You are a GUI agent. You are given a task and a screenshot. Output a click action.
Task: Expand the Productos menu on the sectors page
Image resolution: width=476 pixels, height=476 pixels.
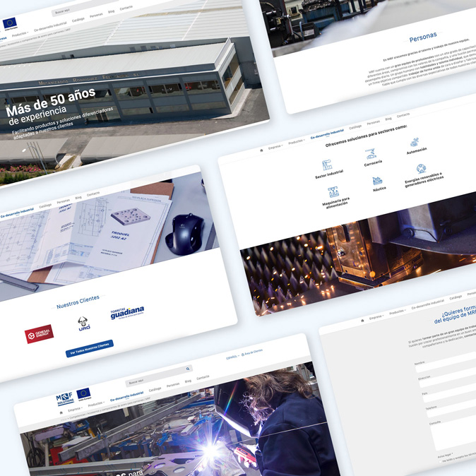(x=297, y=141)
